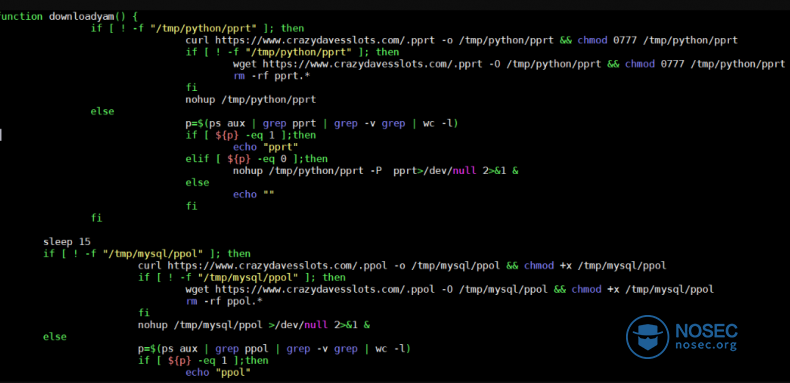Click the echo "pprt" statement
Viewport: 790px width, 383px height.
point(266,147)
